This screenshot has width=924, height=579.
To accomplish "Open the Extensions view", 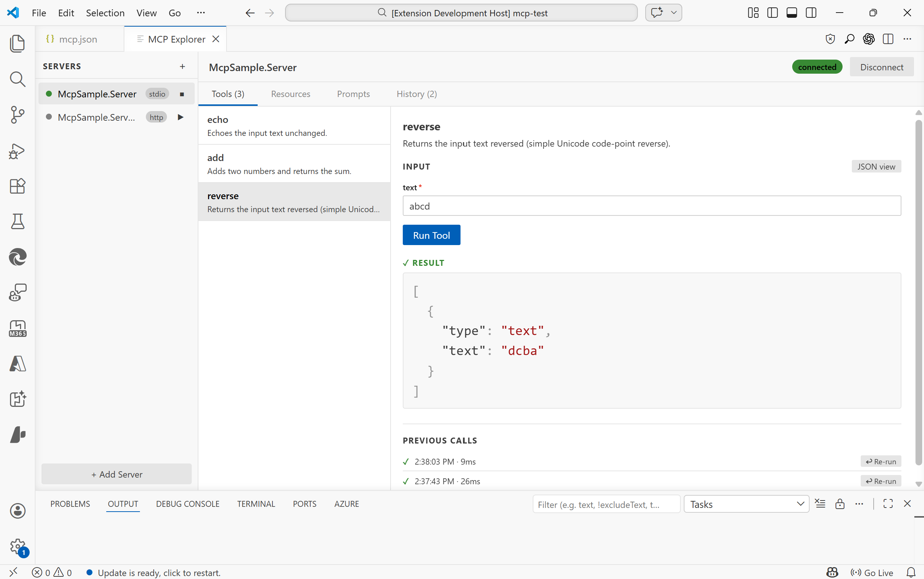I will (18, 186).
